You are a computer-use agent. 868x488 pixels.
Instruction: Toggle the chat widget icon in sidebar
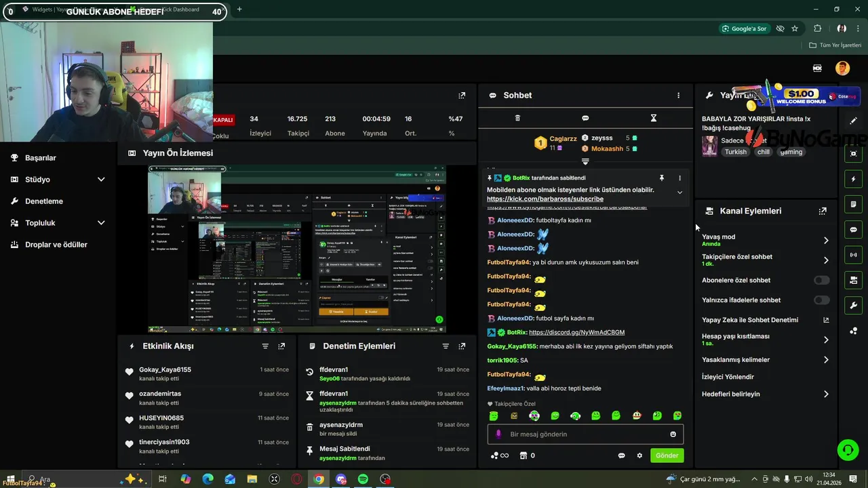coord(853,229)
